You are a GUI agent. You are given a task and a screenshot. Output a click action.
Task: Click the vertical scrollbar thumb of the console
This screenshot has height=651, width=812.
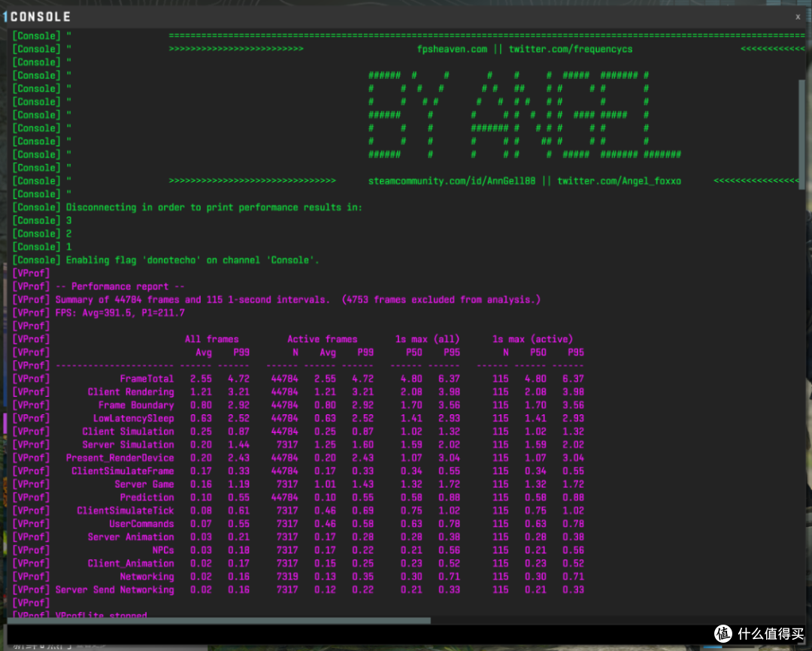[801, 135]
